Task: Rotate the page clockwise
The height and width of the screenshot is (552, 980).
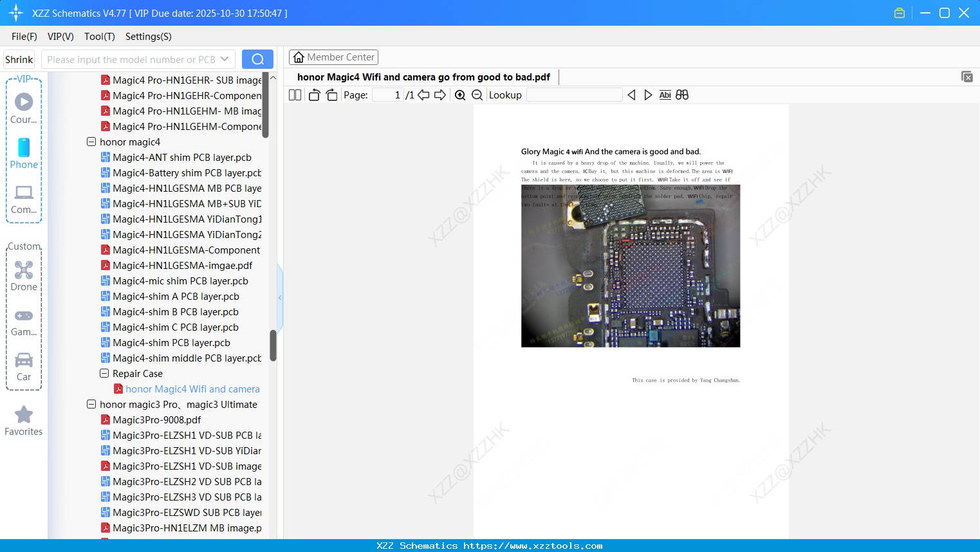Action: [331, 95]
